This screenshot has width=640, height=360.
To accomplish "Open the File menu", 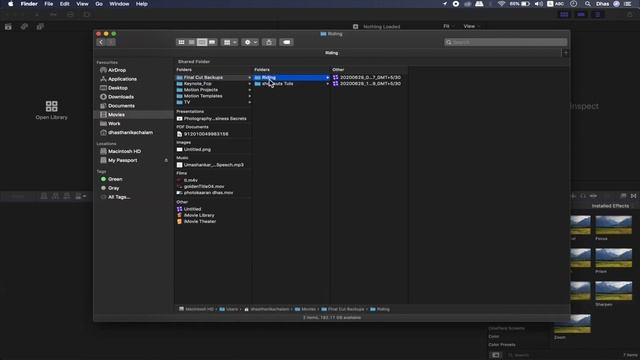I will pyautogui.click(x=49, y=4).
